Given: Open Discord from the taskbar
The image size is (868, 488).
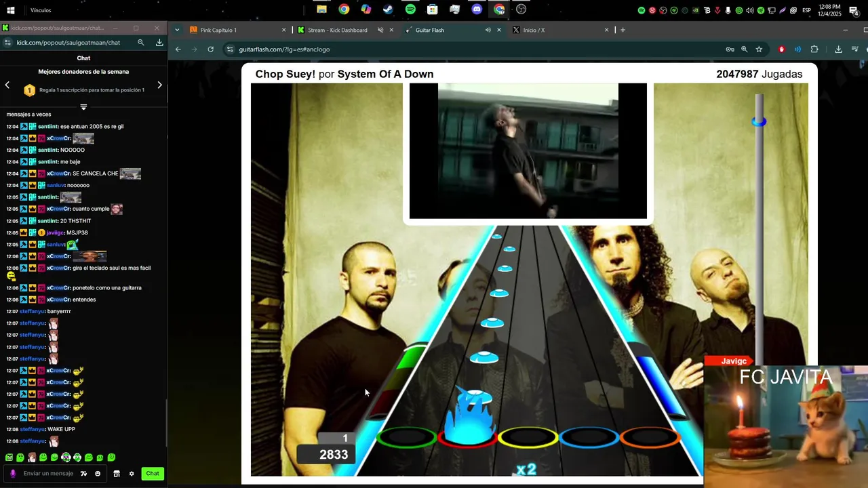Looking at the screenshot, I should tap(477, 9).
